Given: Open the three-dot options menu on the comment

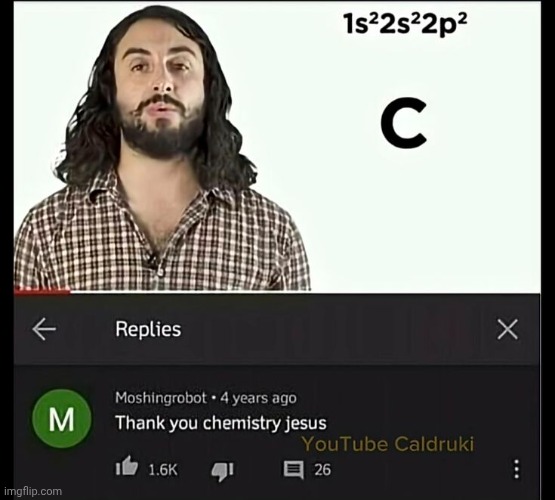Looking at the screenshot, I should [x=517, y=470].
